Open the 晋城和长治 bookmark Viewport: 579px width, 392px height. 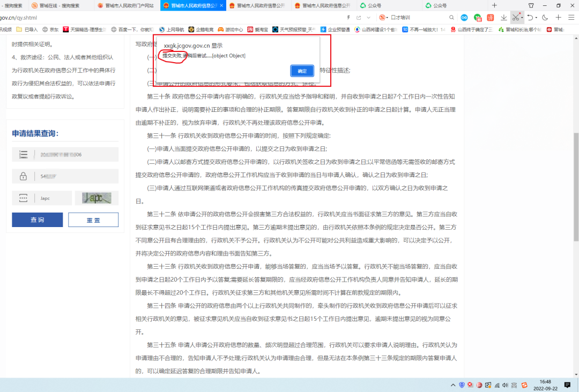point(519,29)
